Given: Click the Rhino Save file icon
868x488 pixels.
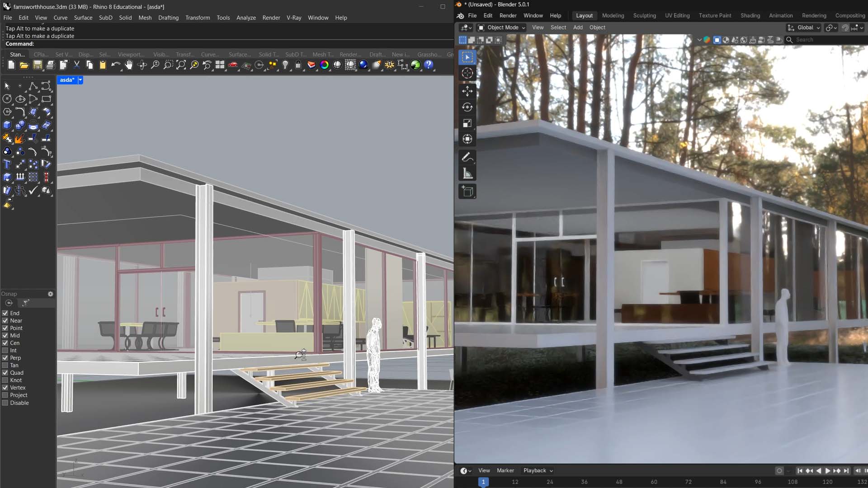Looking at the screenshot, I should tap(38, 65).
